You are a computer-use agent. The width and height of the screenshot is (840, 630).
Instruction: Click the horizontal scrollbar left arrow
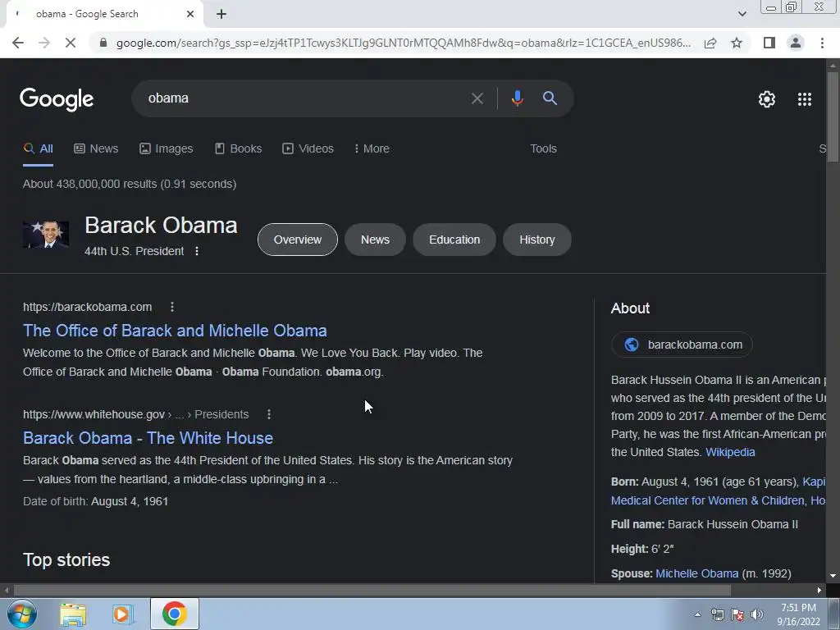tap(6, 591)
